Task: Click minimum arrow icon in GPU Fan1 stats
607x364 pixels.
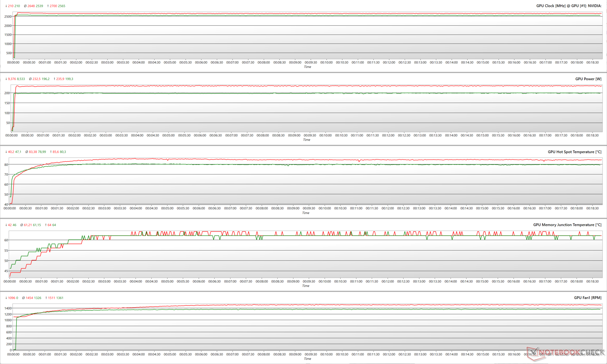Action: click(x=6, y=298)
